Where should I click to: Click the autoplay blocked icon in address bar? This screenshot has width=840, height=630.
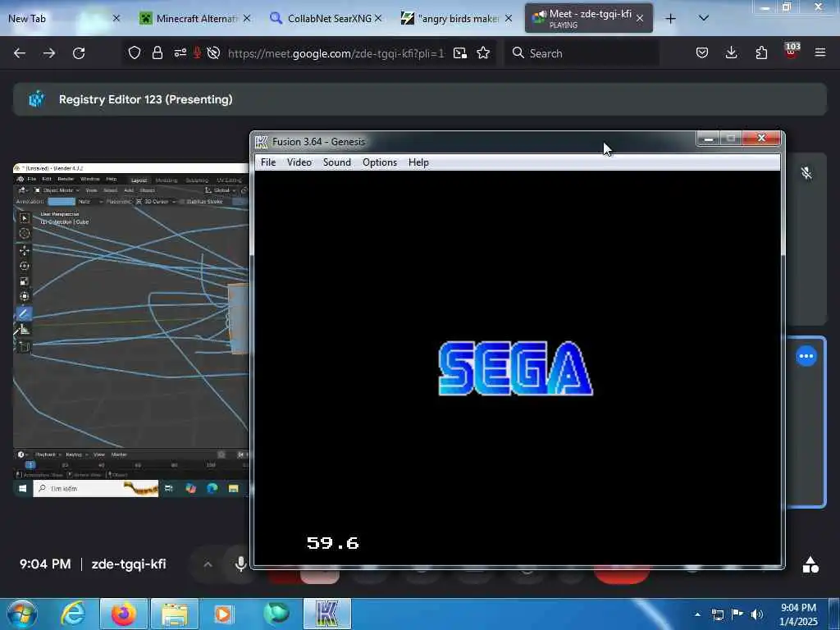(x=213, y=52)
